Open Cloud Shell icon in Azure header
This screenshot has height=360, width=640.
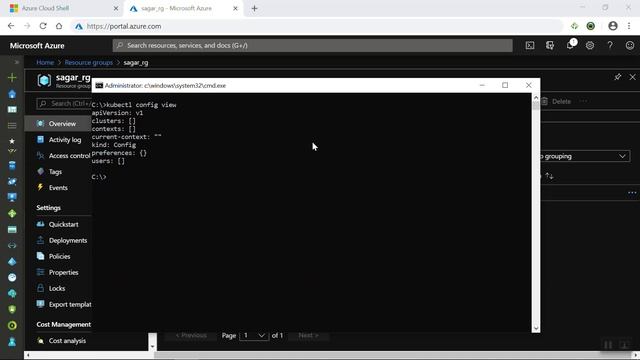click(x=530, y=45)
